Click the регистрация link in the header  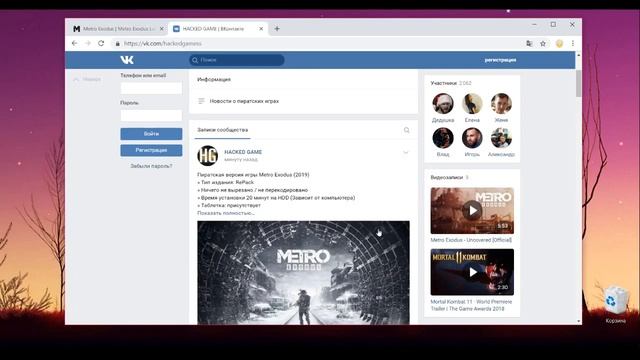tap(500, 60)
